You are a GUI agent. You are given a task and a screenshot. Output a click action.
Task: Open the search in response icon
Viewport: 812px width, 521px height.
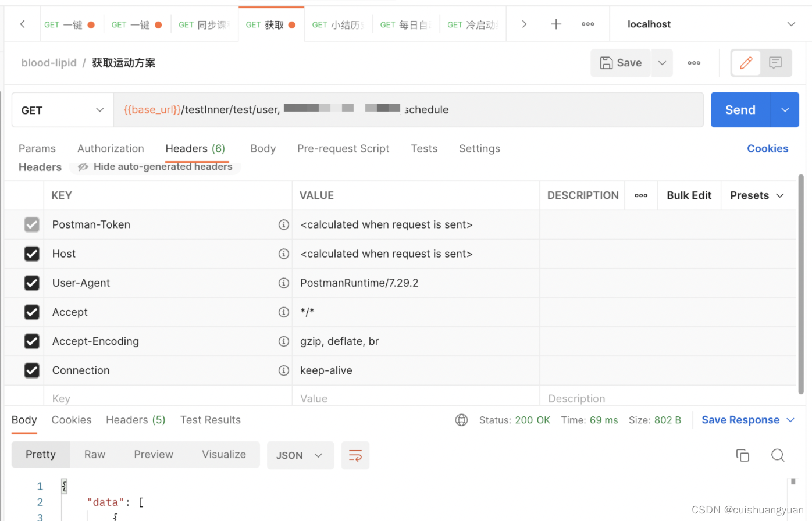[x=778, y=455]
